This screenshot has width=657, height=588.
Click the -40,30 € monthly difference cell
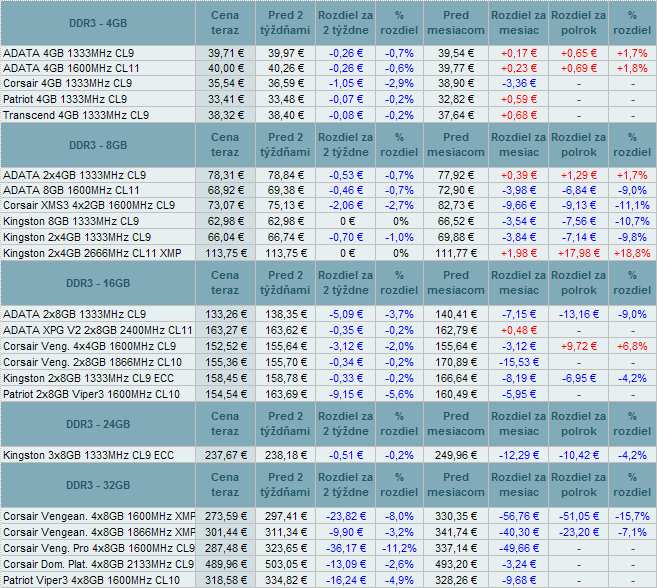pos(519,532)
